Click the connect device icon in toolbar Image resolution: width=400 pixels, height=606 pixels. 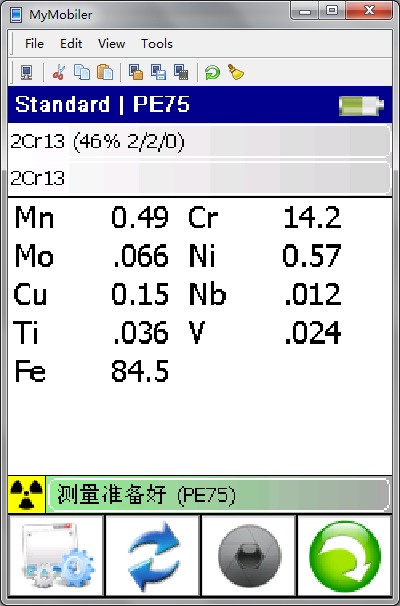(x=26, y=72)
